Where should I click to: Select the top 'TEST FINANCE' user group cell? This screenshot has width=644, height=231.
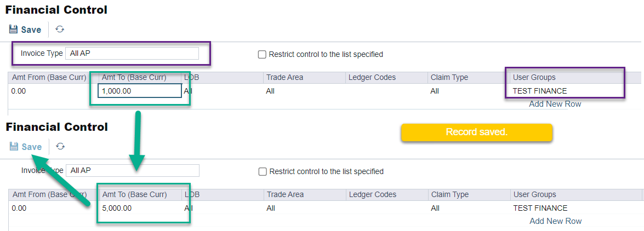(x=540, y=91)
